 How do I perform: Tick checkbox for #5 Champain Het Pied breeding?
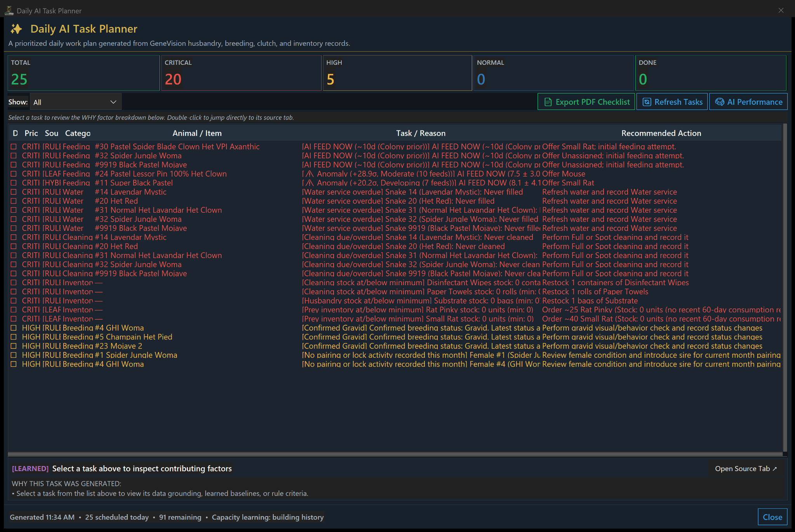click(x=14, y=337)
